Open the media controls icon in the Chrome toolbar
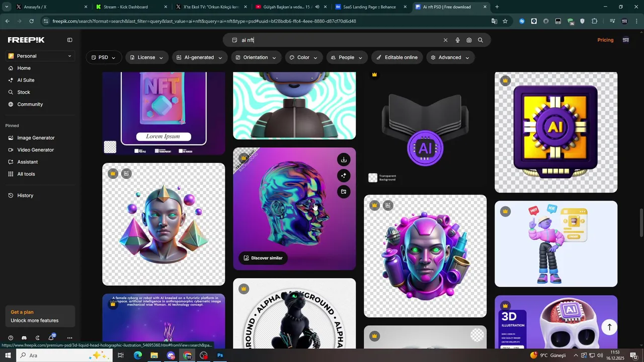 (x=612, y=21)
